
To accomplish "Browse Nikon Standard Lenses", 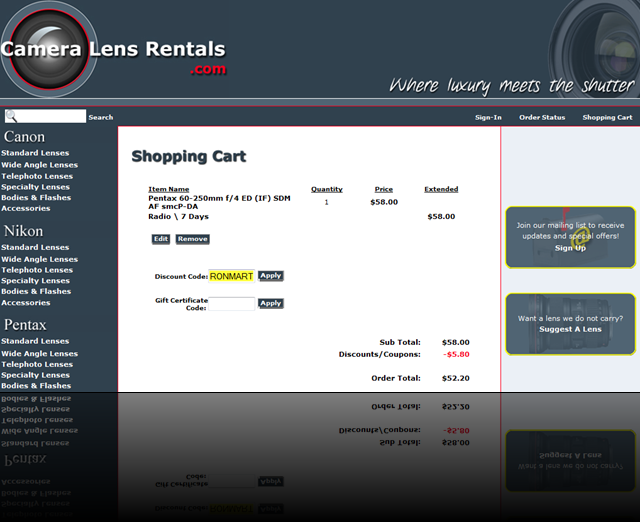I will [35, 247].
